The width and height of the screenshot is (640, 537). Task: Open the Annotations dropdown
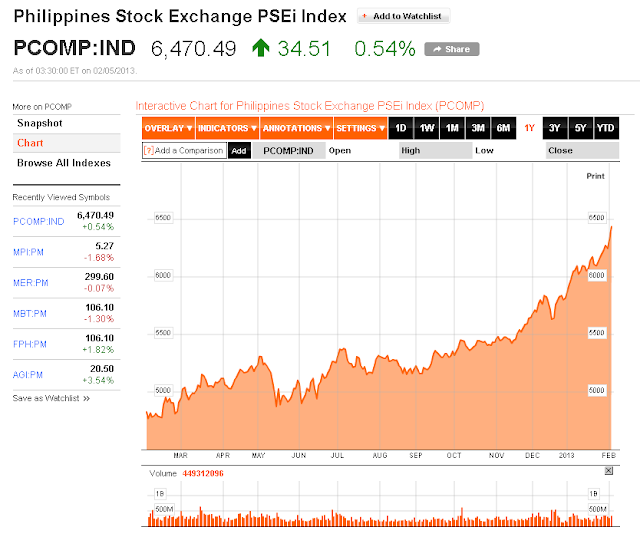296,128
